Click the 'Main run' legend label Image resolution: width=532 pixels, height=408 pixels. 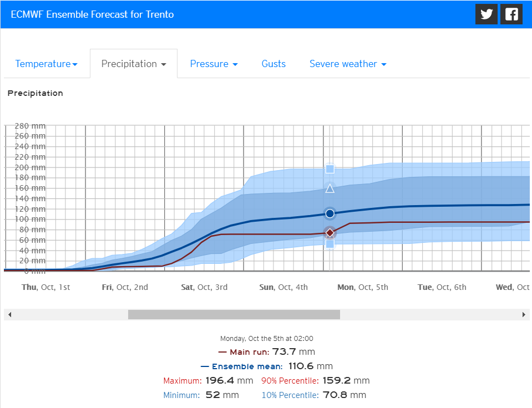(x=250, y=352)
